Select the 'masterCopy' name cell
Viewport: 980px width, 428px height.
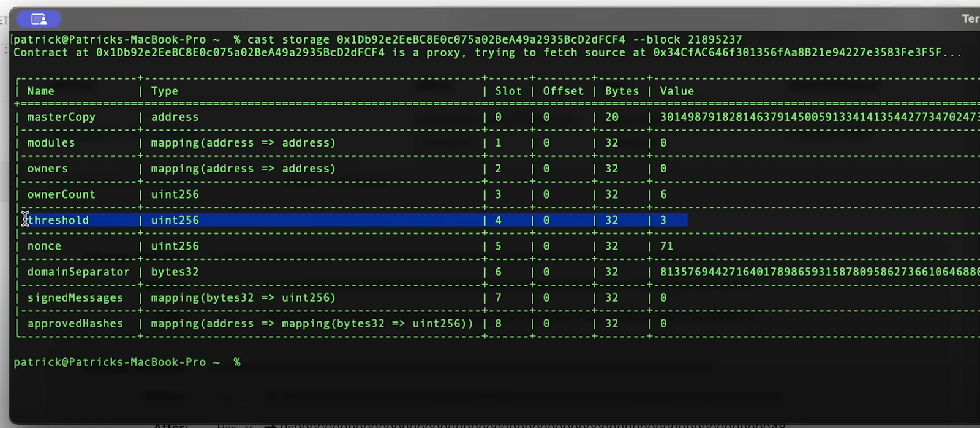click(61, 117)
